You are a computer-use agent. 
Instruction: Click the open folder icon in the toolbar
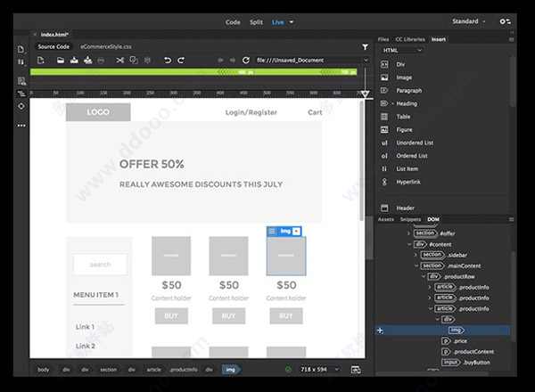61,61
